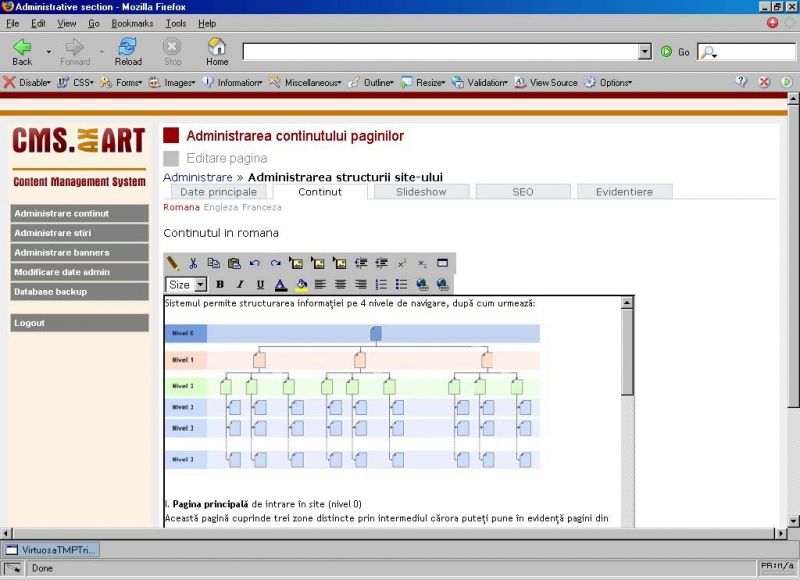
Task: Undo the last edit in editor
Action: coord(255,263)
